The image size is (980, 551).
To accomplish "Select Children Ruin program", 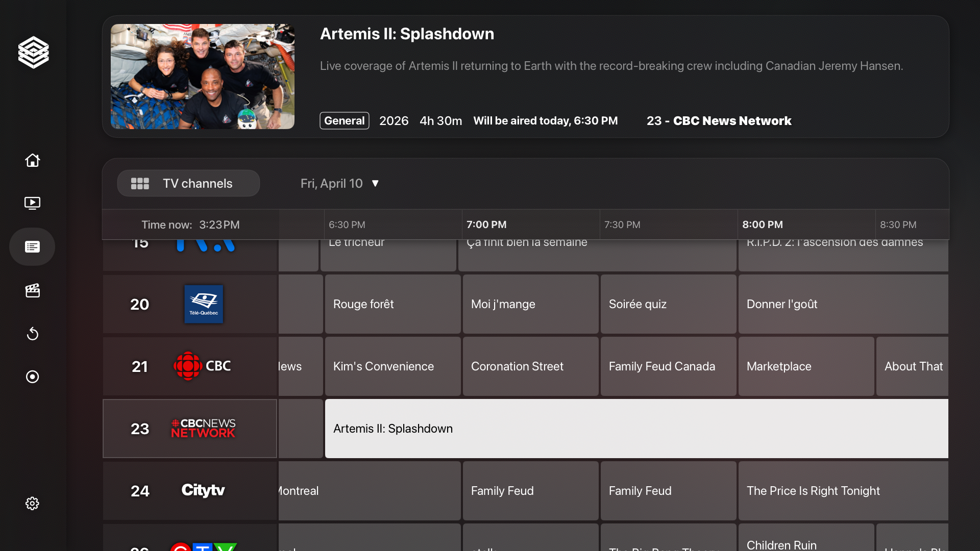I will (x=806, y=538).
